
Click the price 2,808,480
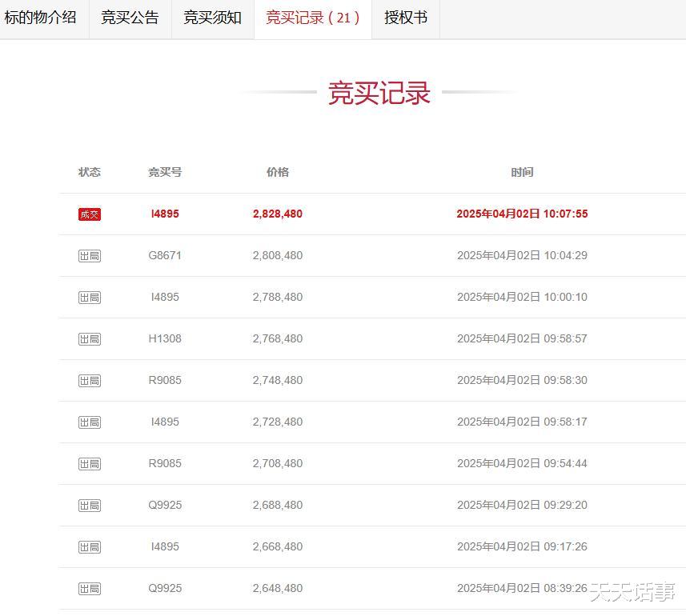(x=278, y=255)
